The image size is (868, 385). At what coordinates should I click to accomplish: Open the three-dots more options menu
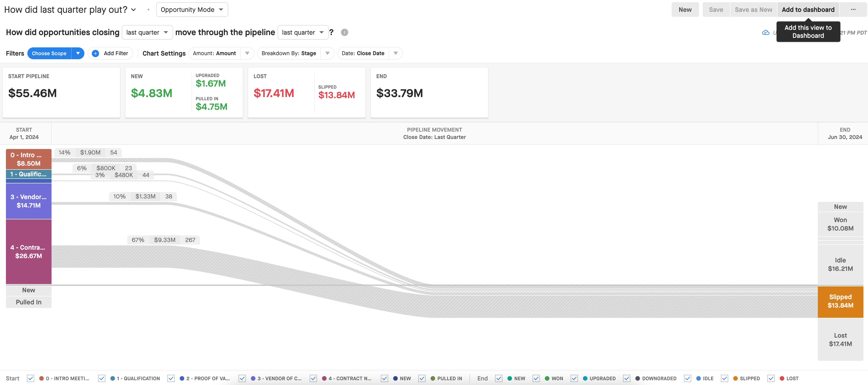(x=853, y=9)
